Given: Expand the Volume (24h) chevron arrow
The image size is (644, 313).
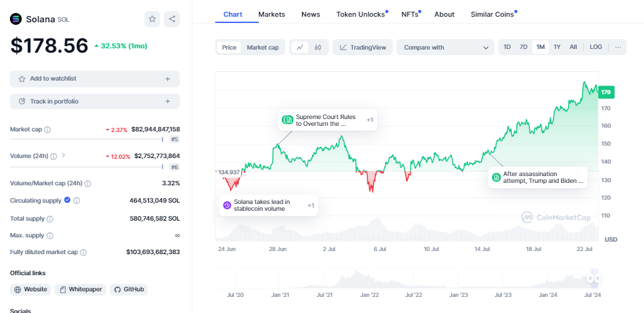Looking at the screenshot, I should [63, 156].
